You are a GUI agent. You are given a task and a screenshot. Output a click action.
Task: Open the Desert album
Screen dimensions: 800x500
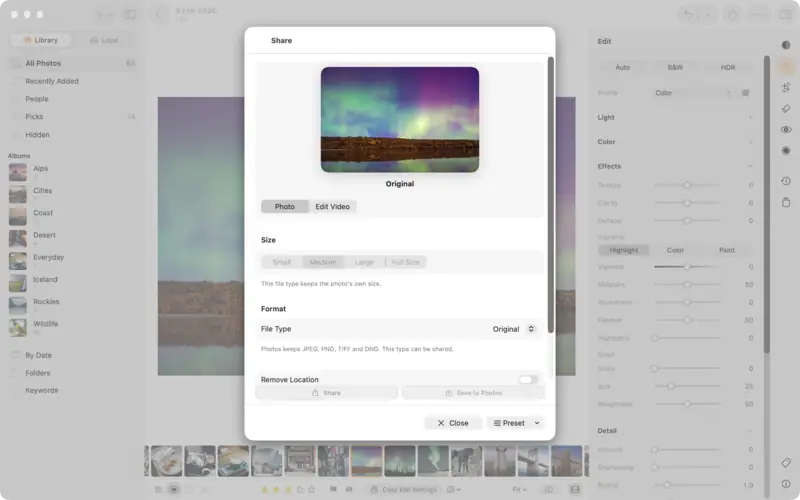pyautogui.click(x=73, y=239)
